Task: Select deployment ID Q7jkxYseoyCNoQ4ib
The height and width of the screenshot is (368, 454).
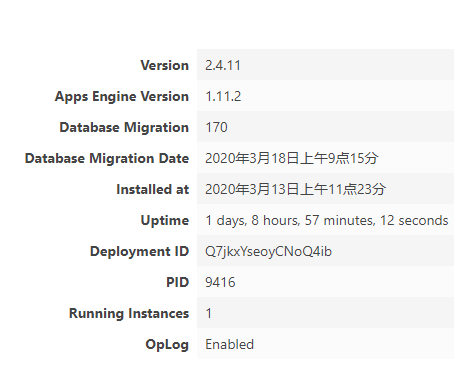Action: [x=269, y=251]
